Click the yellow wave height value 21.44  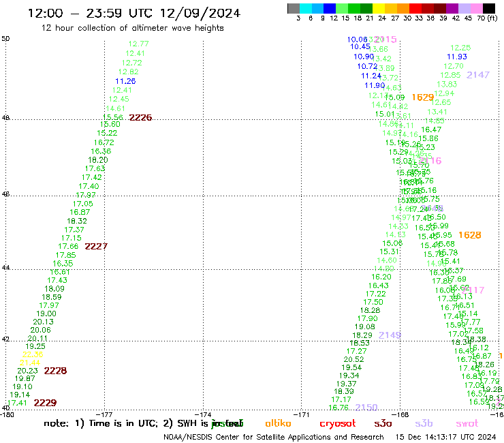click(x=30, y=363)
